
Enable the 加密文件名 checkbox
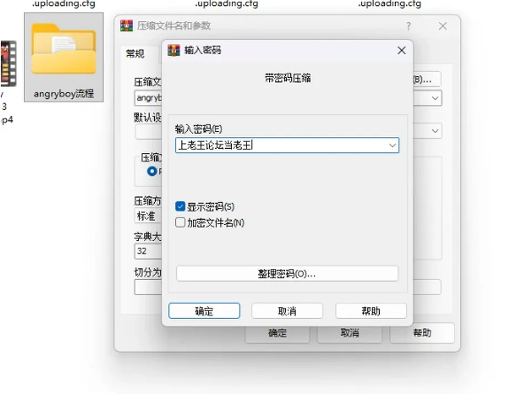(180, 222)
